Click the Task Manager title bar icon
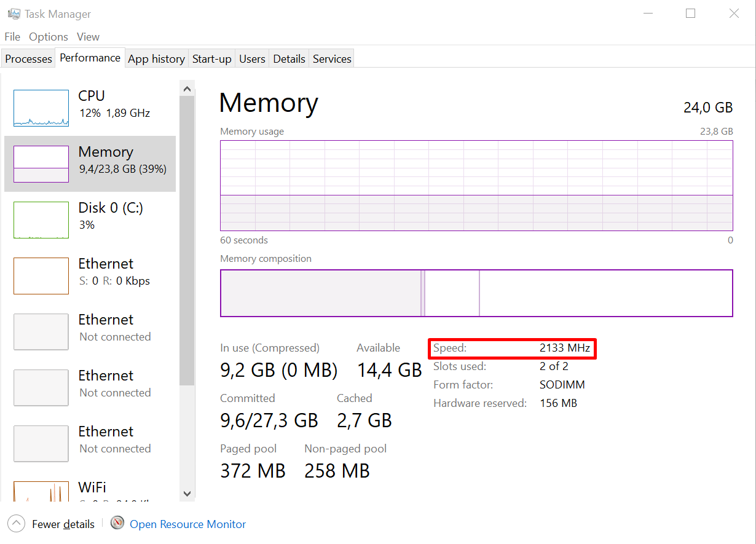 [x=14, y=14]
